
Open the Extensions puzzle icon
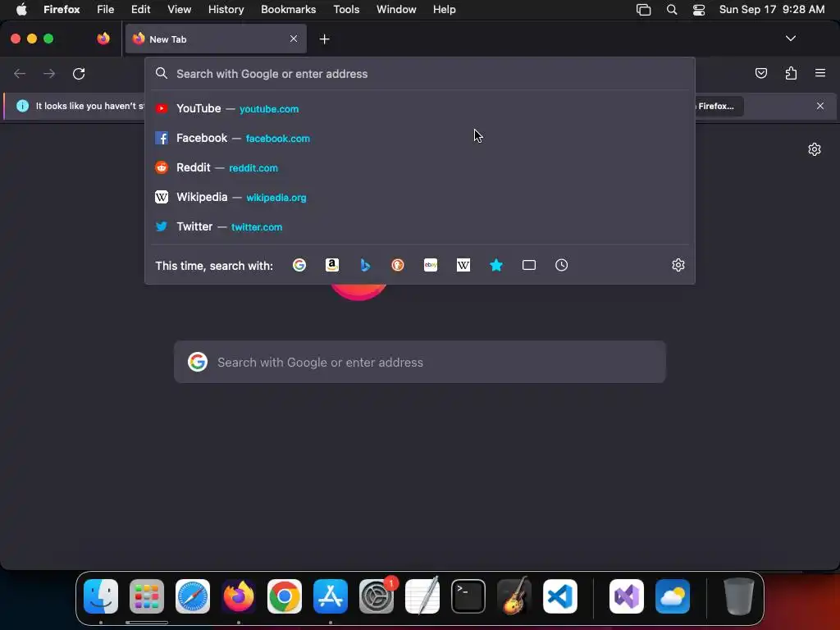(791, 73)
